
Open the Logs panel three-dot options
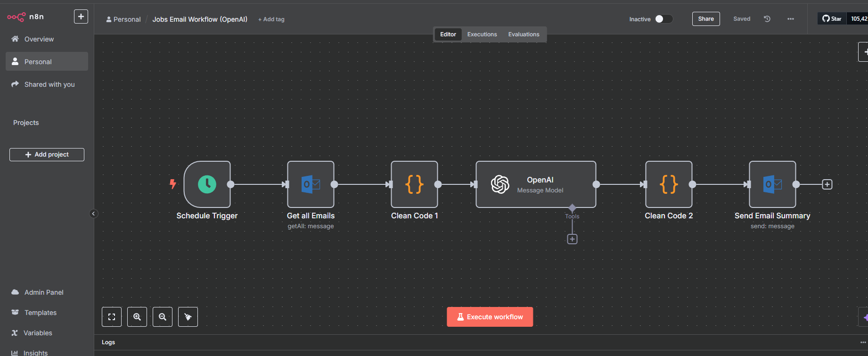tap(863, 342)
